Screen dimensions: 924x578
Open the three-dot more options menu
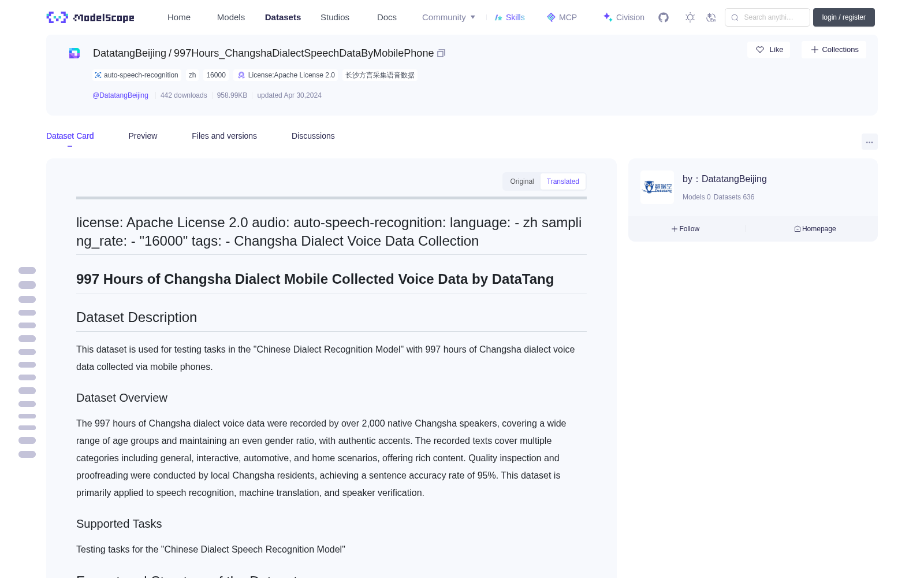[870, 142]
